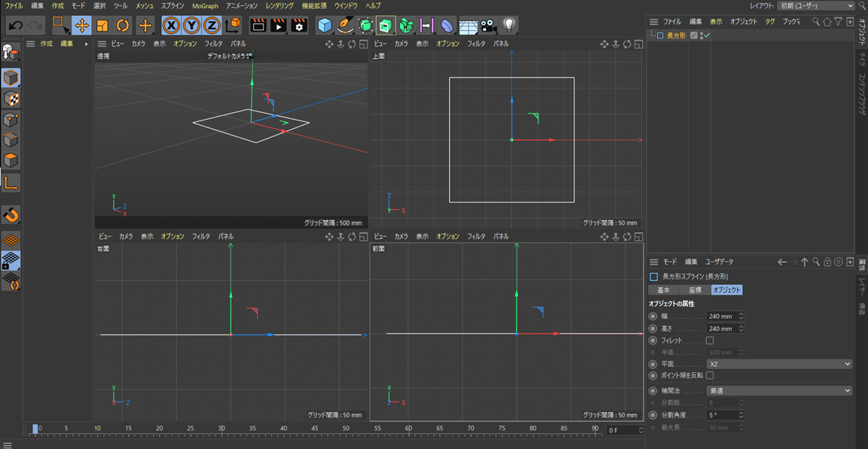Open the レイアウト dropdown at top right
Viewport: 868px width, 449px height.
tap(816, 6)
